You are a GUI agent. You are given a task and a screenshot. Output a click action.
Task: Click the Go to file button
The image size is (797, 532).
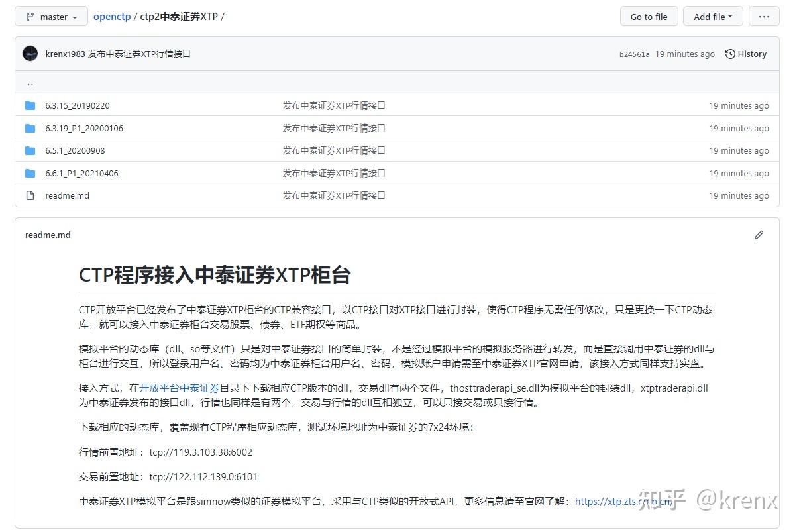[x=648, y=16]
